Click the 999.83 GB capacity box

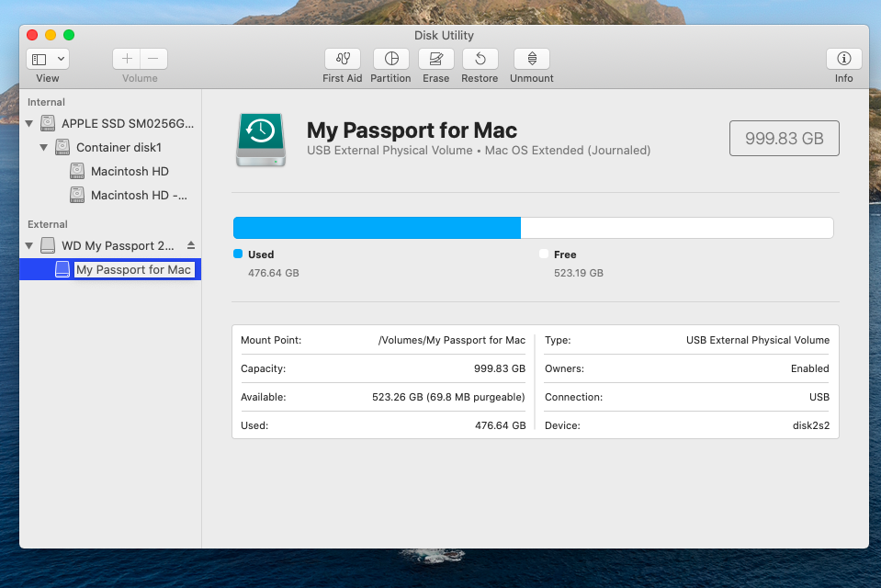(785, 139)
